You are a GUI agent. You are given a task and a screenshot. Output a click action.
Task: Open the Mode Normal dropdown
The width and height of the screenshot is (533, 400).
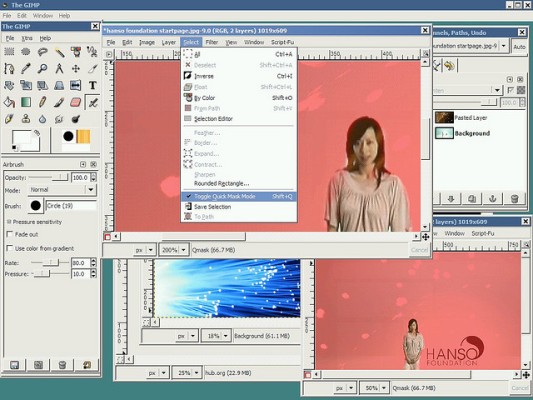pyautogui.click(x=62, y=190)
